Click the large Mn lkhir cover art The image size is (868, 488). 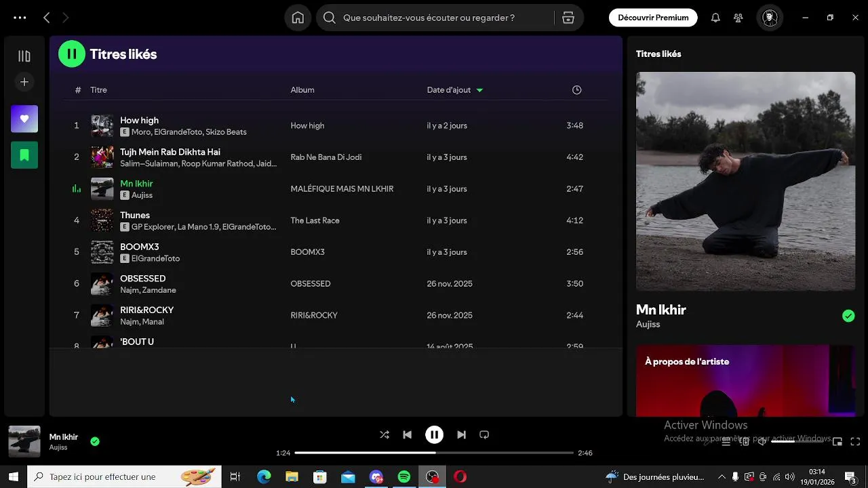(x=745, y=181)
